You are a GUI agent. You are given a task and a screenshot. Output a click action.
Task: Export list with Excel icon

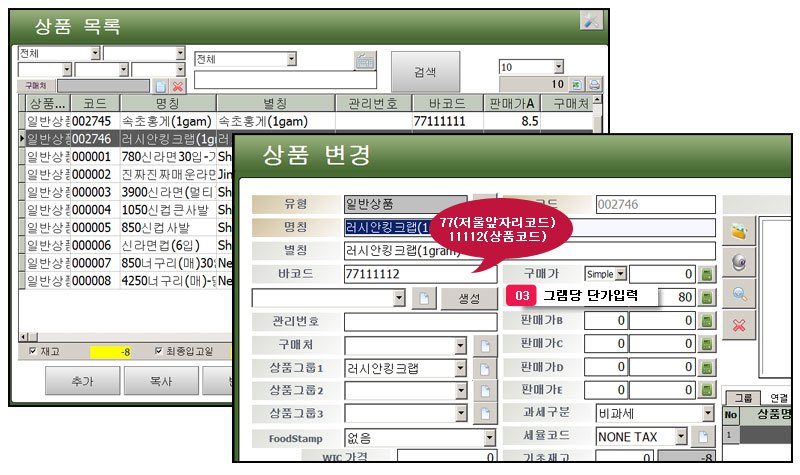tap(577, 85)
